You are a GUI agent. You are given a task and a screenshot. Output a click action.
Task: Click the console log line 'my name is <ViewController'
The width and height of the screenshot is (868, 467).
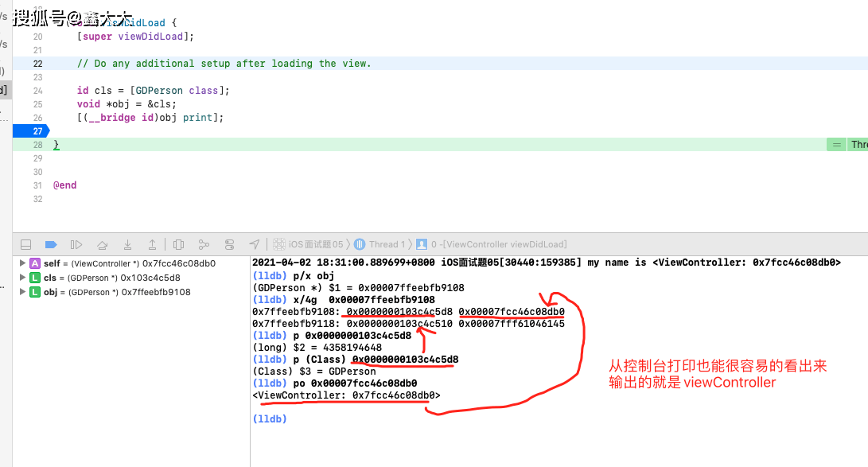(x=547, y=263)
